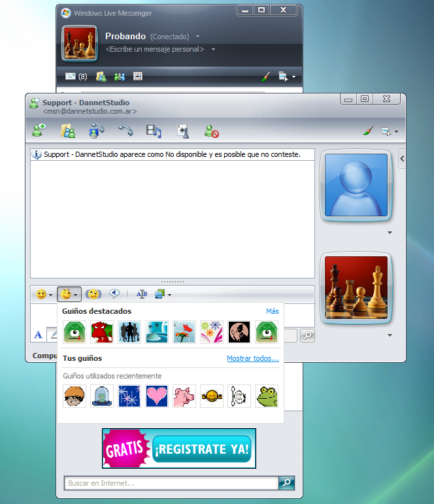The image size is (434, 504).
Task: Select the alien in glass dome recent wink
Action: (x=102, y=396)
